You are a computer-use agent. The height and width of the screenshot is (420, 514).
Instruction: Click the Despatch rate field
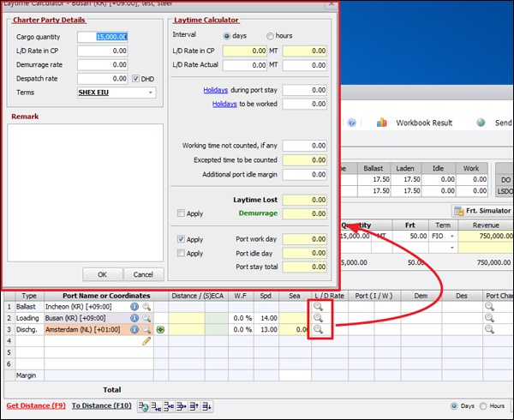(103, 79)
